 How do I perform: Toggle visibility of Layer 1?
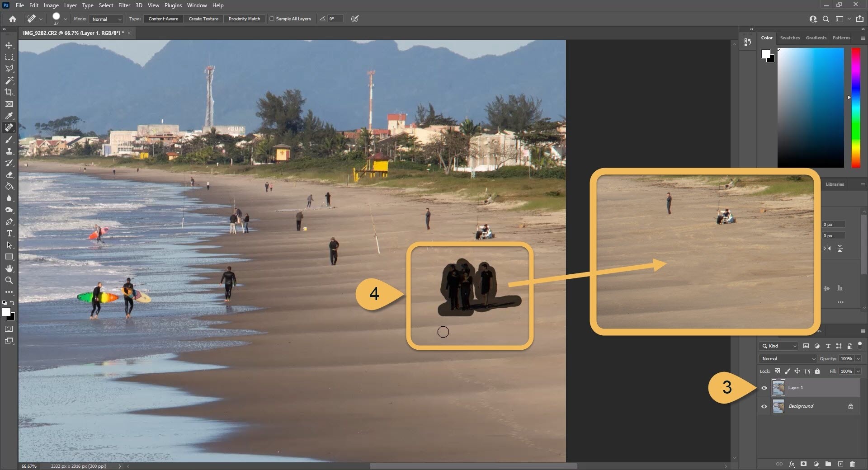764,388
